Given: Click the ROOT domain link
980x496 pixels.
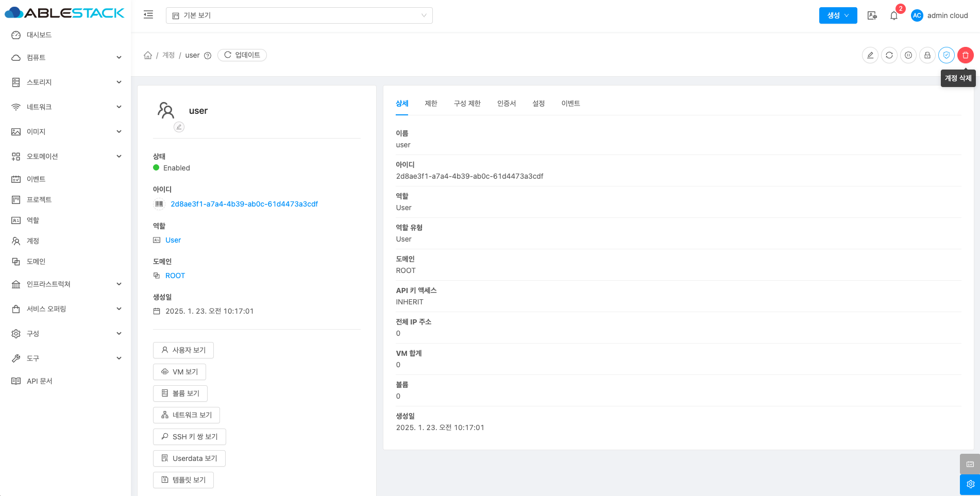Looking at the screenshot, I should click(x=175, y=276).
